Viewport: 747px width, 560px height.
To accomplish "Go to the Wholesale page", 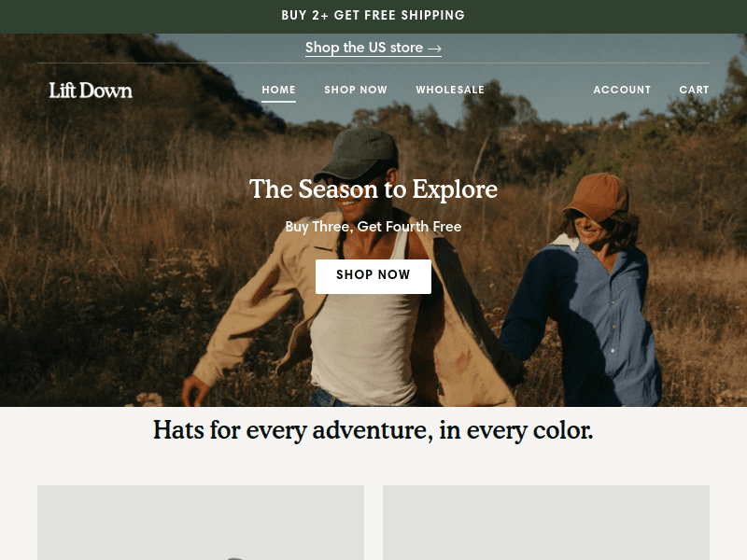I will point(450,90).
